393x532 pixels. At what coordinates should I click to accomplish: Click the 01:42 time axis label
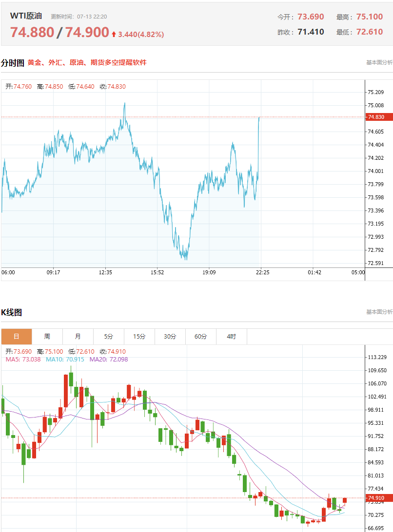click(314, 272)
